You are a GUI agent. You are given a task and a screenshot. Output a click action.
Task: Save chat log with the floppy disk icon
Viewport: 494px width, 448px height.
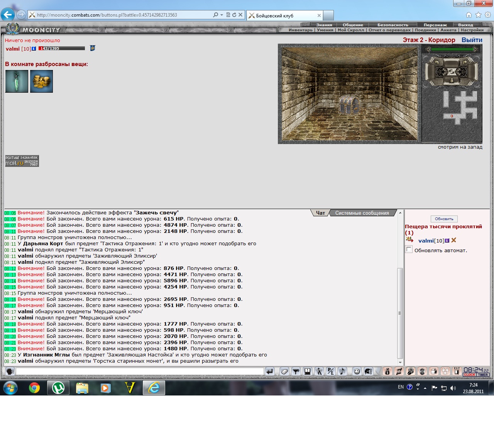pyautogui.click(x=307, y=372)
